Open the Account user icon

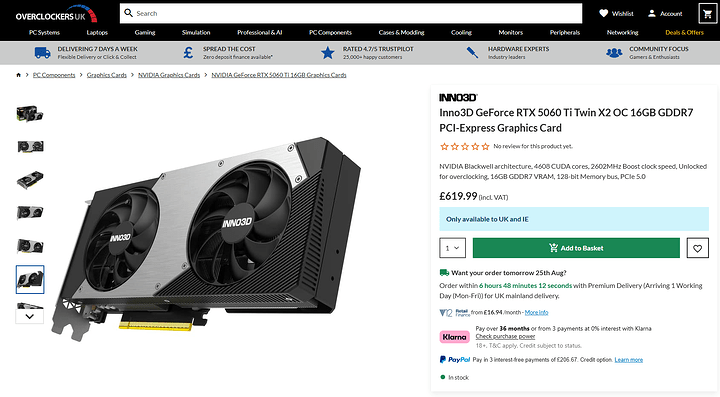pyautogui.click(x=652, y=13)
